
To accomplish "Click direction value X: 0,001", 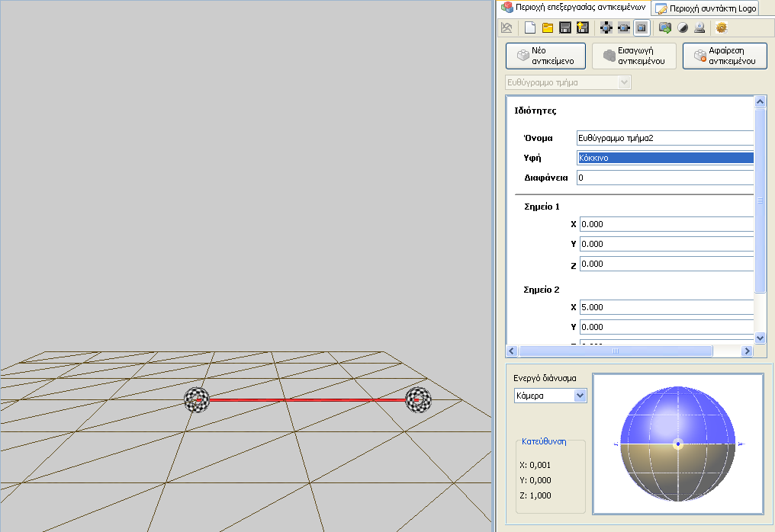I will pyautogui.click(x=535, y=465).
